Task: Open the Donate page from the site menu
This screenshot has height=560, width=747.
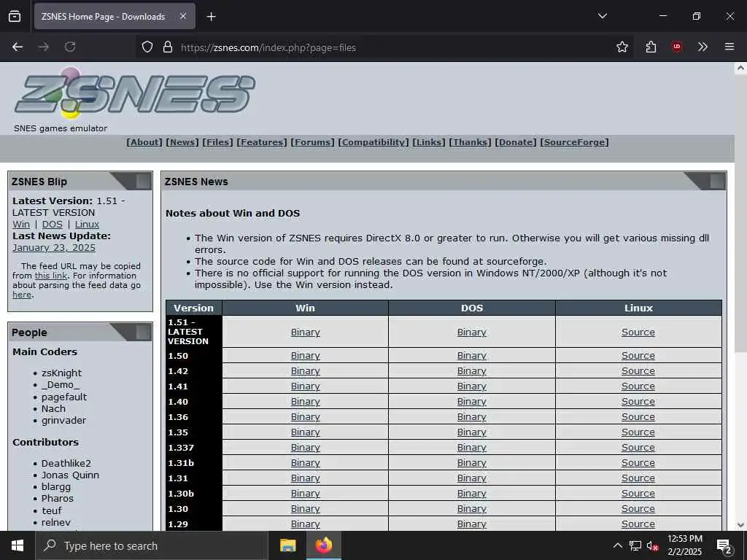Action: pos(516,142)
